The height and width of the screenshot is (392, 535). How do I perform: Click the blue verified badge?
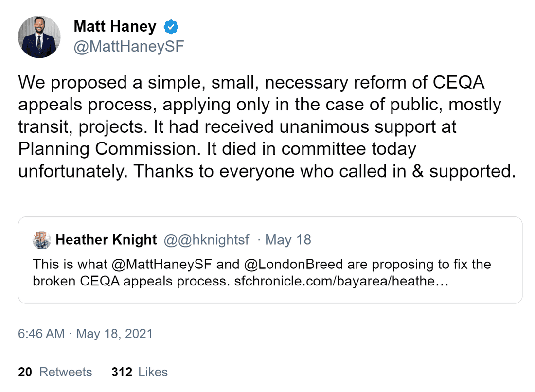[x=170, y=27]
